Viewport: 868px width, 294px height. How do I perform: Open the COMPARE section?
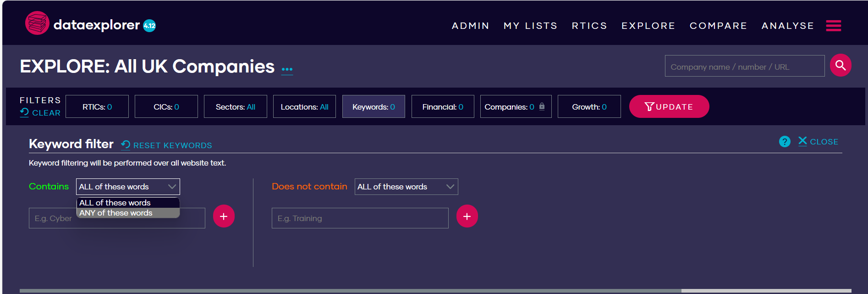click(718, 26)
